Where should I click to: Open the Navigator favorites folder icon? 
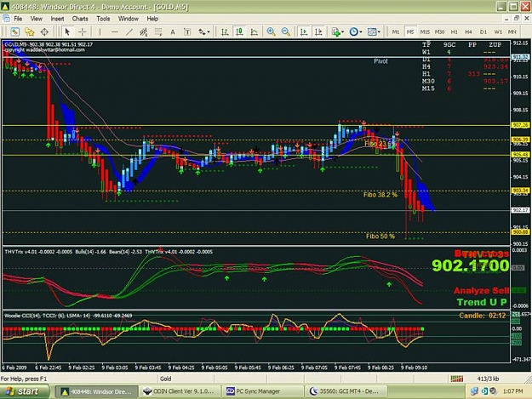(30, 31)
